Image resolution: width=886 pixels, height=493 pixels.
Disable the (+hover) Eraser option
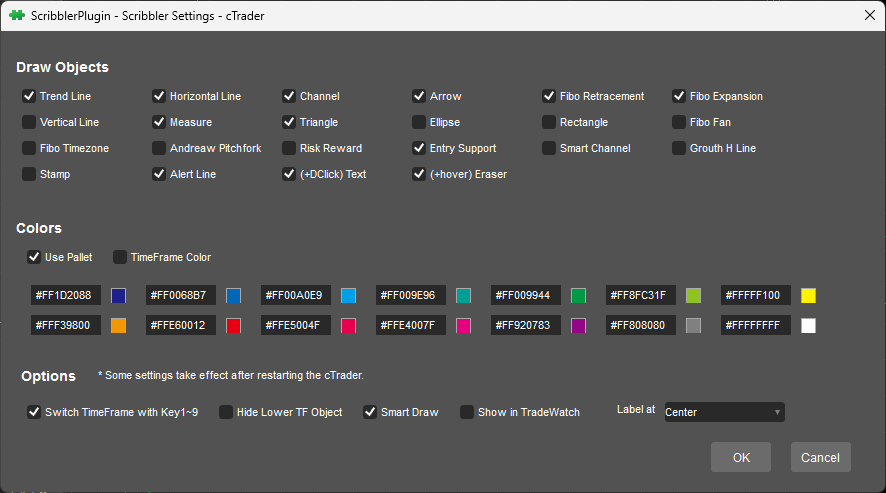419,174
